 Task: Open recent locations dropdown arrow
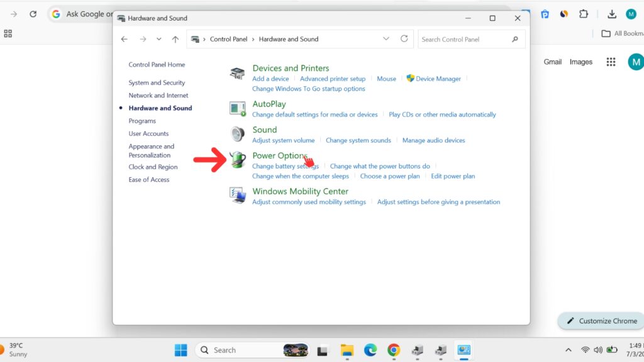coord(159,39)
